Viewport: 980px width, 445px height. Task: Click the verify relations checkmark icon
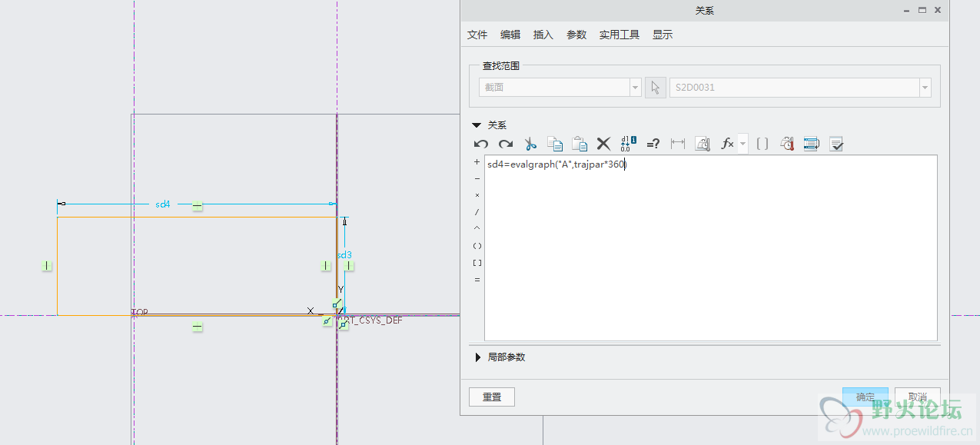pos(836,144)
